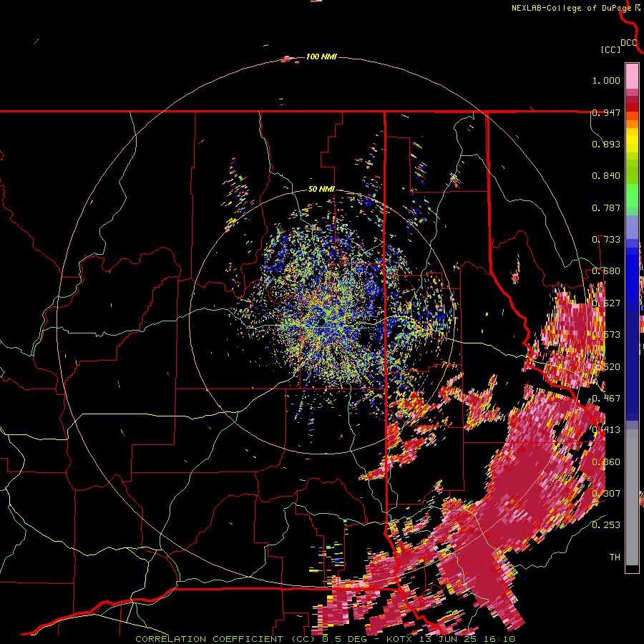Click the 0.307 scale label
The height and width of the screenshot is (644, 644).
(x=606, y=493)
